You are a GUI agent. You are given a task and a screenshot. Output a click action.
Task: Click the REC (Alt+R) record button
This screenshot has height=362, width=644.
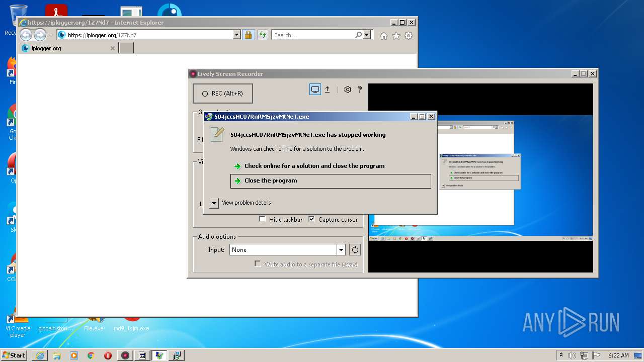223,94
